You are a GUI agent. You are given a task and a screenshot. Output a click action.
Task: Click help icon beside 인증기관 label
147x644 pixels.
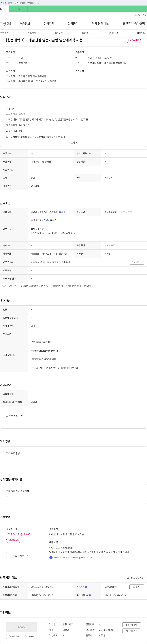(86, 587)
